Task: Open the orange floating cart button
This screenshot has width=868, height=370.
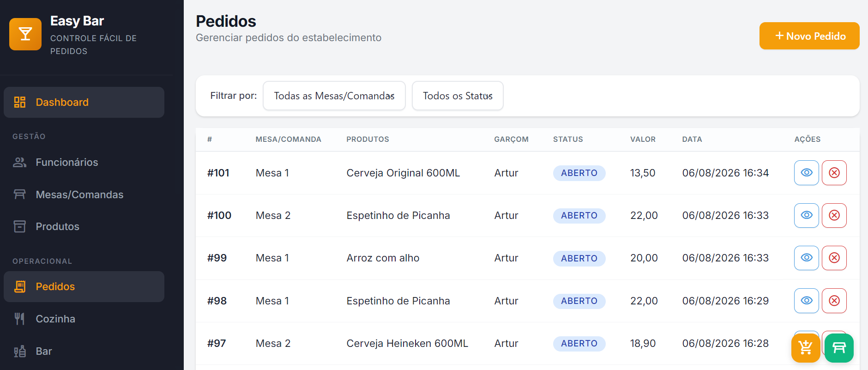Action: tap(806, 348)
